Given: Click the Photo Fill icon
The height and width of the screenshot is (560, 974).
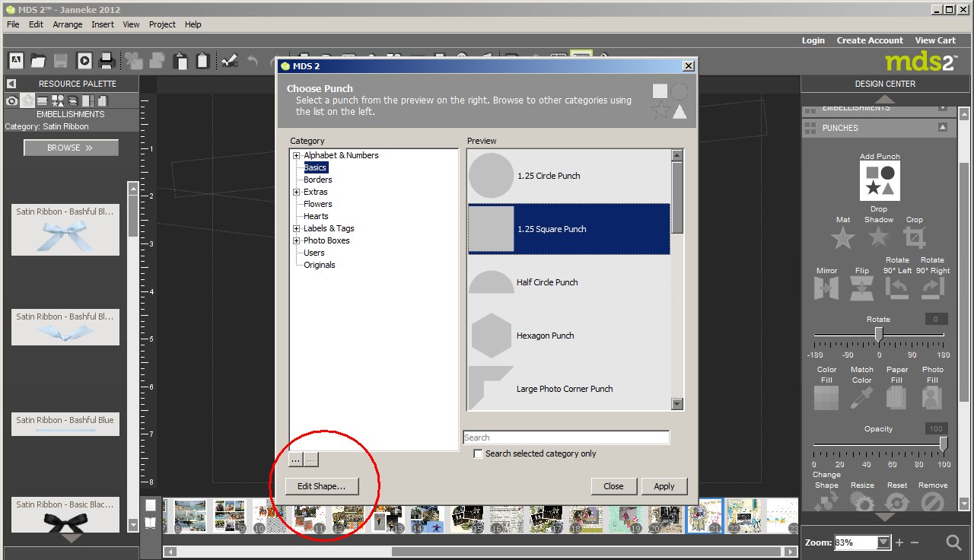Looking at the screenshot, I should (932, 398).
